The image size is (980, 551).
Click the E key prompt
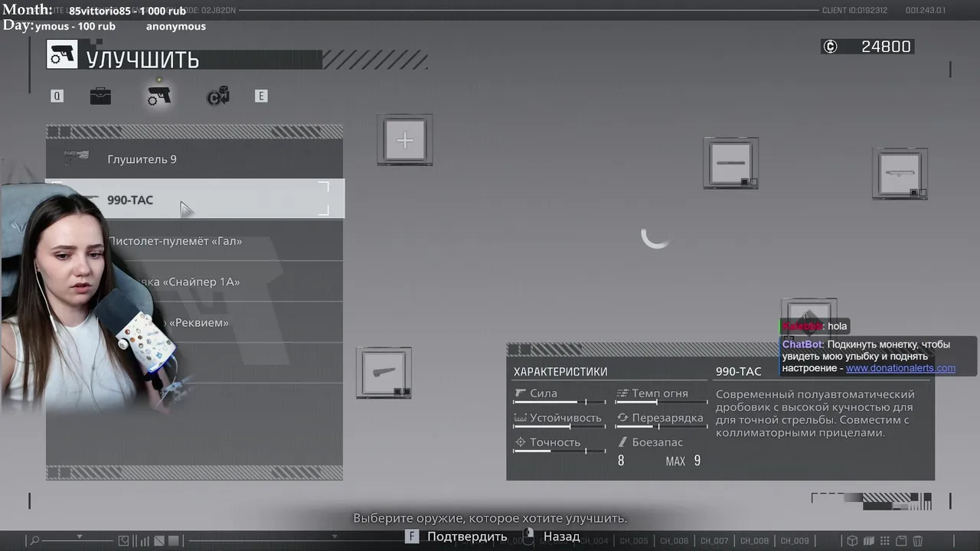tap(261, 96)
